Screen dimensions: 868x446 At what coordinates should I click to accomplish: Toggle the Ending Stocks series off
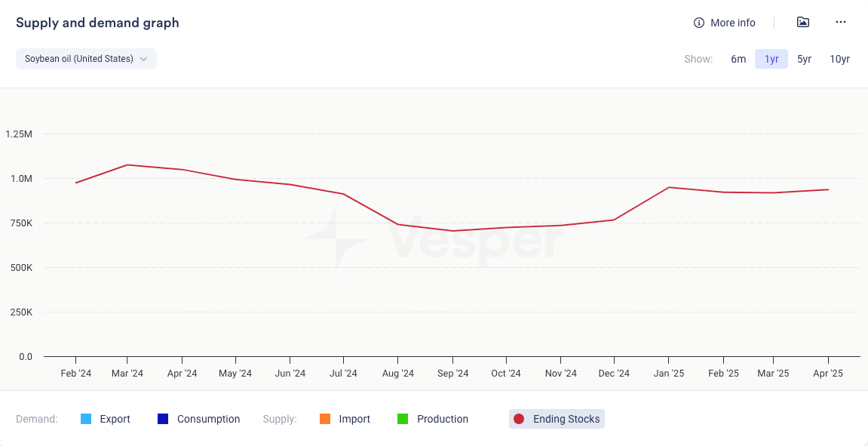(566, 419)
